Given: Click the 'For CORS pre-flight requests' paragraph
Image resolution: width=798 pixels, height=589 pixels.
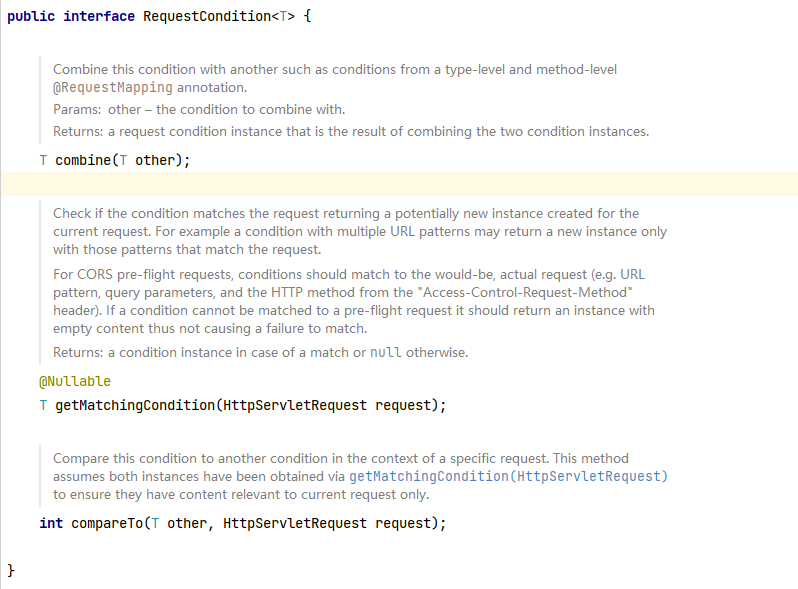Looking at the screenshot, I should pos(354,301).
